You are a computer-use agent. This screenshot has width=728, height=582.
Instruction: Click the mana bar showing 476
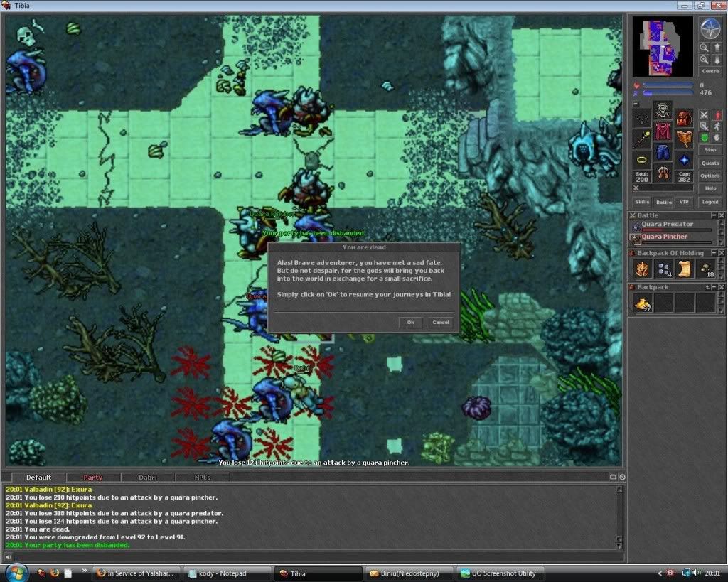(668, 93)
